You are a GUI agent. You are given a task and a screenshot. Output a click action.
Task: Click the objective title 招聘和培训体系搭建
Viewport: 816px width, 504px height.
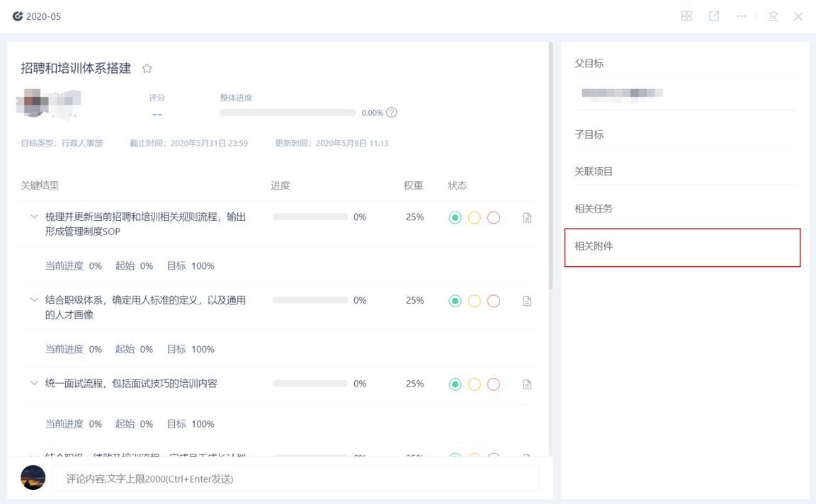76,68
